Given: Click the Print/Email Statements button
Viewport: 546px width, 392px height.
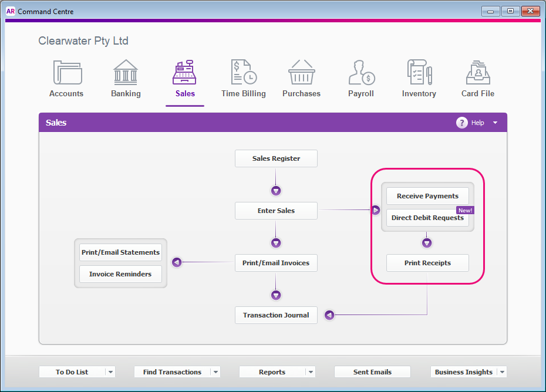Looking at the screenshot, I should pyautogui.click(x=120, y=252).
